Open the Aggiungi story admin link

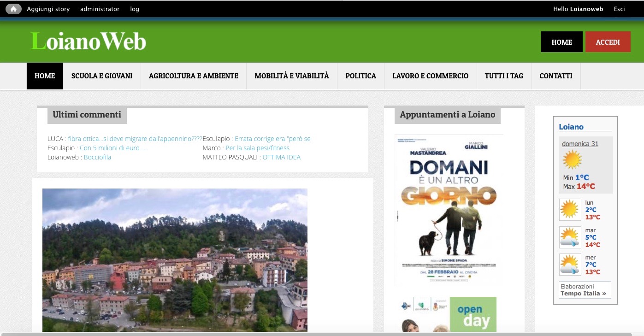48,9
